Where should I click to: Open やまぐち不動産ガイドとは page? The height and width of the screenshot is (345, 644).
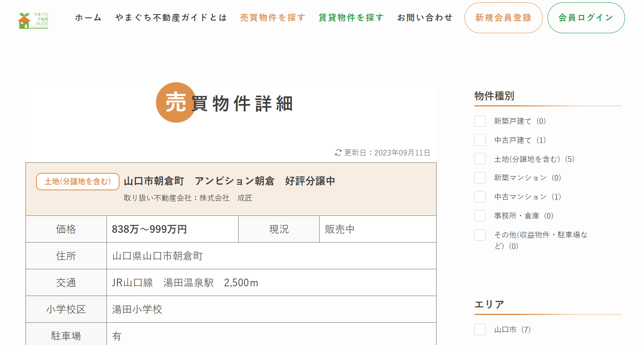coord(171,18)
